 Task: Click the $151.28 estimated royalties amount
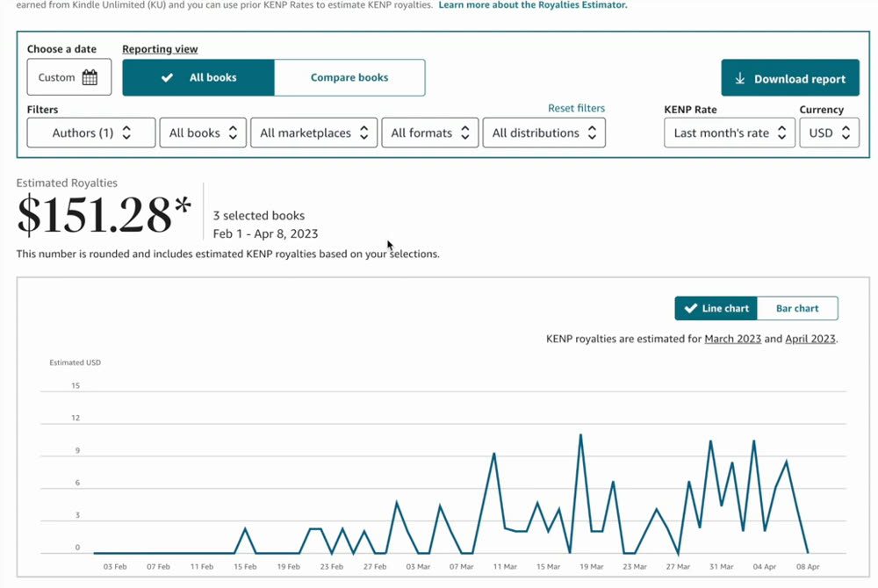coord(104,214)
